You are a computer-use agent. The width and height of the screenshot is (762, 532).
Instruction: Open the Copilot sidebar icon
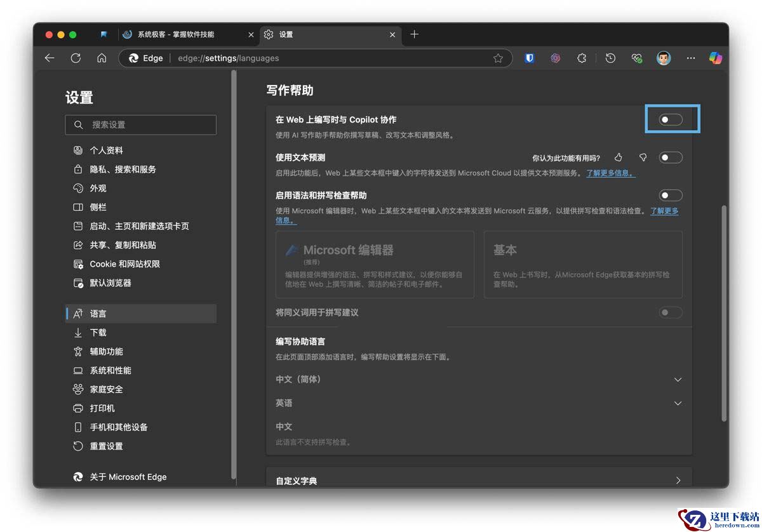[x=716, y=58]
